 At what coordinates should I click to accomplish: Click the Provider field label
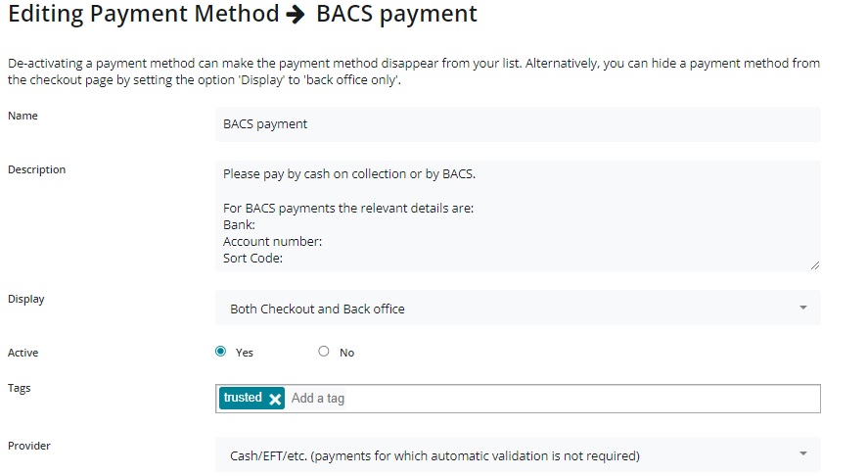click(x=29, y=446)
